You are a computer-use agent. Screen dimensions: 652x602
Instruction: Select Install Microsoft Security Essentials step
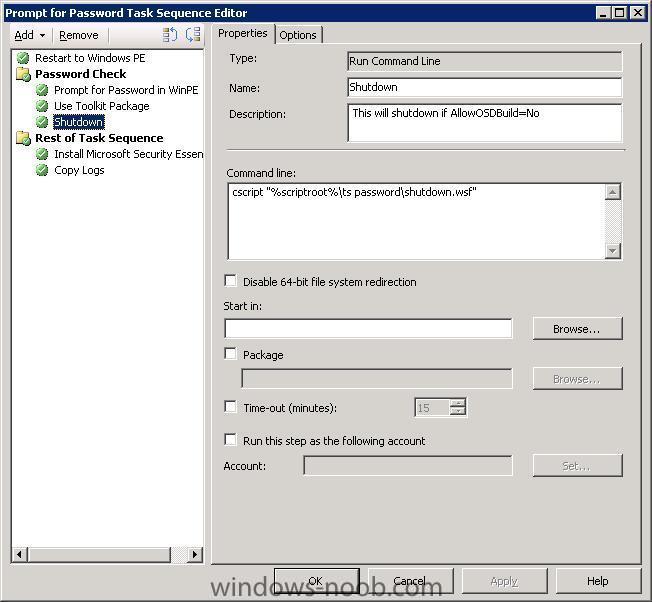click(128, 154)
